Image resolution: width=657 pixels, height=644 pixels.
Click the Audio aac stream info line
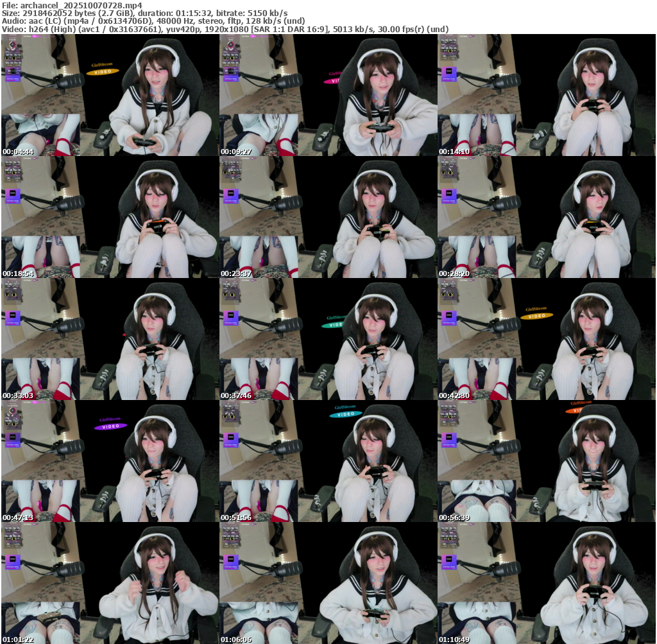[153, 21]
